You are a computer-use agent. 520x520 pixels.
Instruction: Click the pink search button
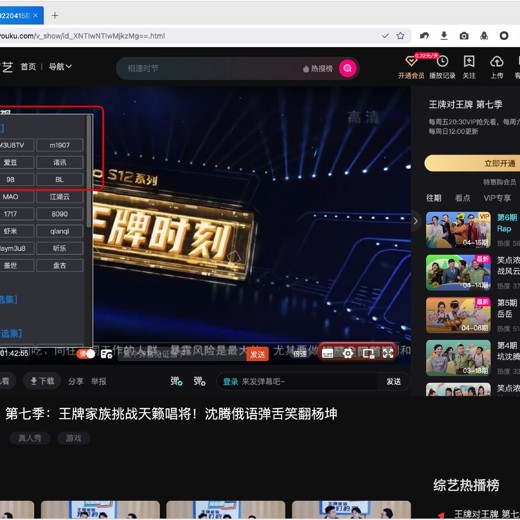347,68
